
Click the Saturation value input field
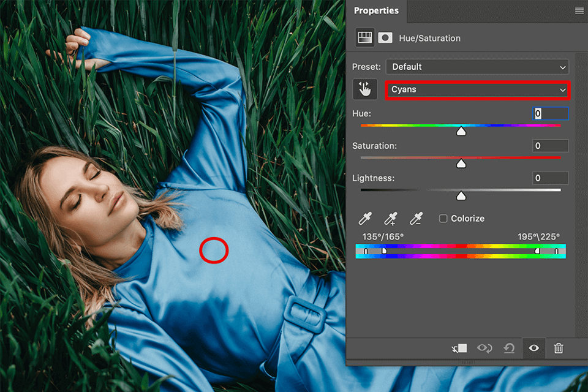pos(550,146)
